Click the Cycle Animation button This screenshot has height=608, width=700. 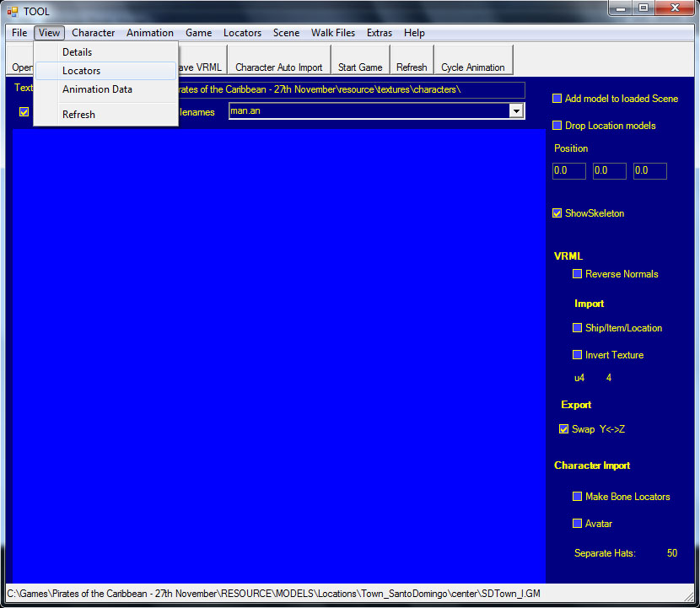[473, 60]
